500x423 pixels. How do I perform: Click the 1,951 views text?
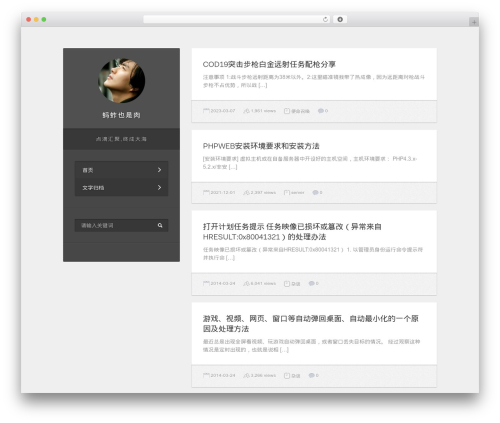coord(263,111)
